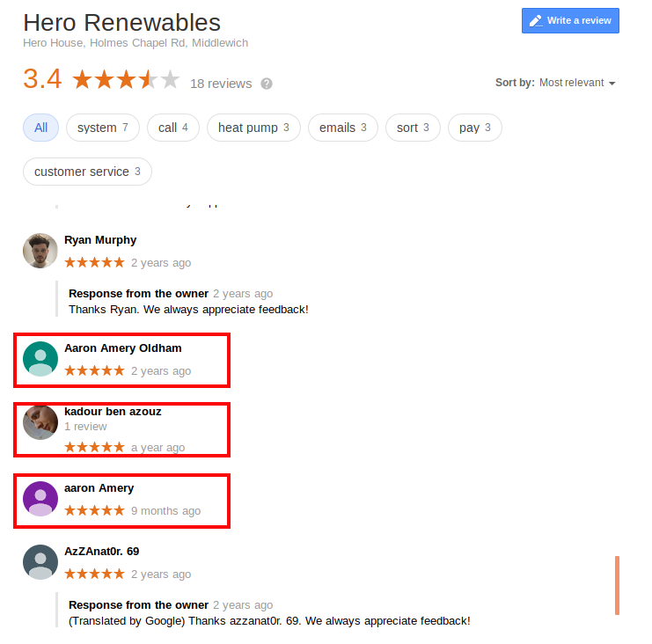This screenshot has width=652, height=644.
Task: Open AzZAnat0r. 69's grey avatar icon
Action: [40, 562]
